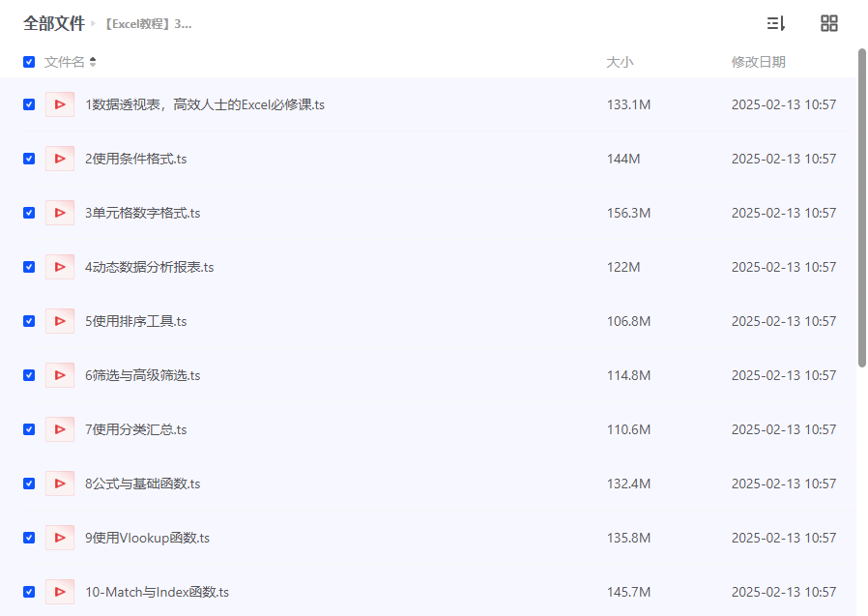Viewport: 868px width, 616px height.
Task: Open file 10-Match与Index函数.ts
Action: coord(157,592)
